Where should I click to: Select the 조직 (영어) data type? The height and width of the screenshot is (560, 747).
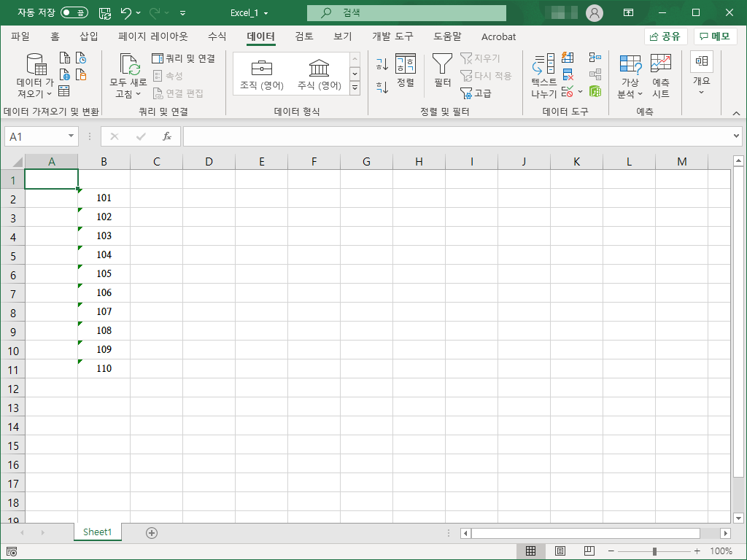262,75
